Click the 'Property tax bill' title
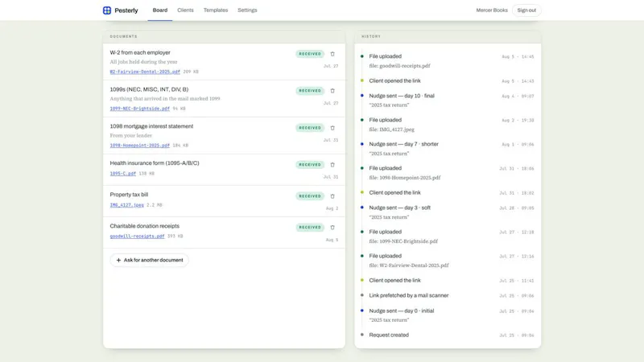The width and height of the screenshot is (644, 362). click(x=129, y=195)
